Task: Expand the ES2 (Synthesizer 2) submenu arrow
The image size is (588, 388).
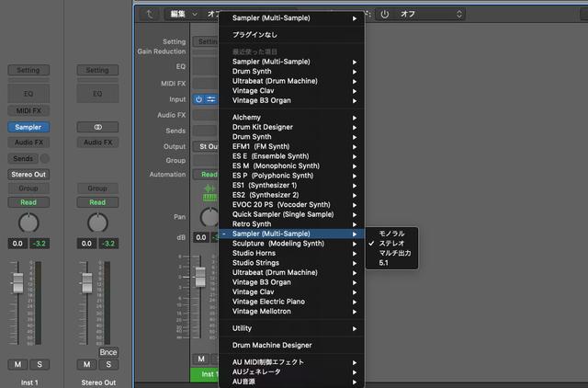Action: (x=355, y=195)
